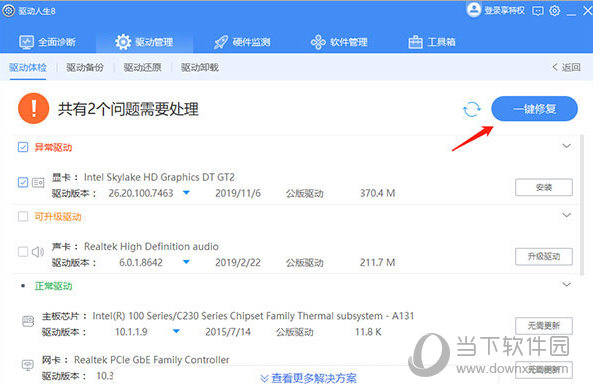Click the graphics card device icon
Image resolution: width=593 pixels, height=384 pixels.
click(38, 183)
